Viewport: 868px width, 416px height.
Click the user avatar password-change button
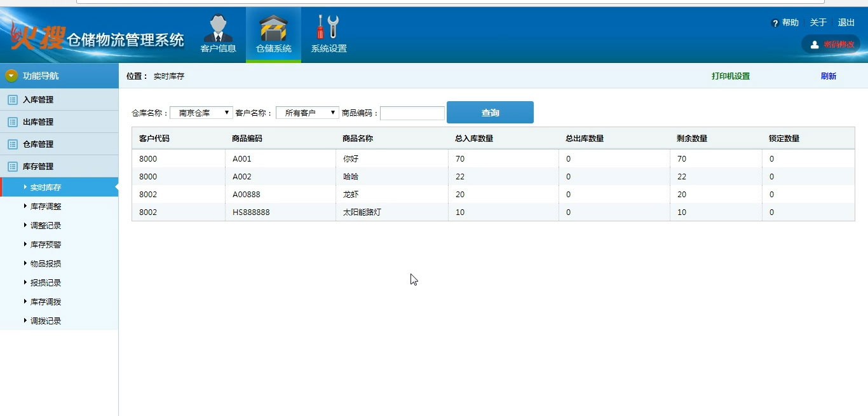coord(831,44)
